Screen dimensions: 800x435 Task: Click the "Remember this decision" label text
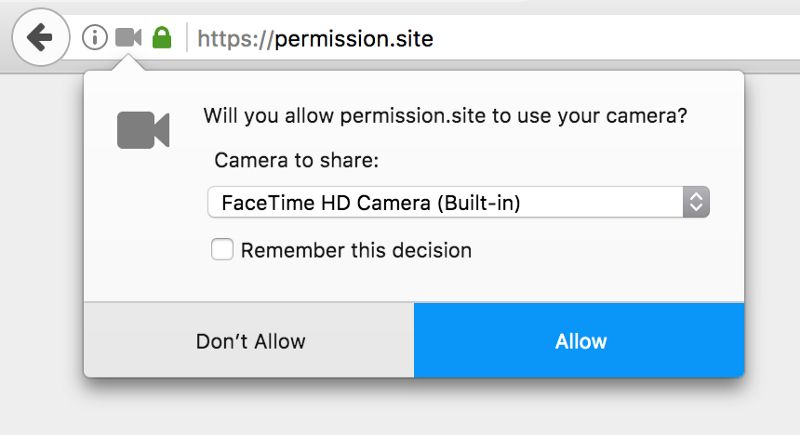pos(356,250)
